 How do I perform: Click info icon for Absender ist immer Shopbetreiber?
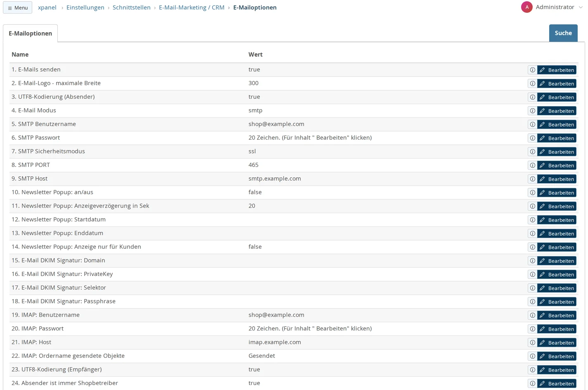(532, 383)
